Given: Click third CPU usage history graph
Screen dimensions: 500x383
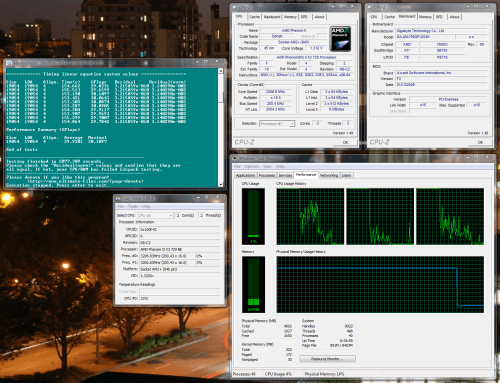Looking at the screenshot, I should (450, 216).
